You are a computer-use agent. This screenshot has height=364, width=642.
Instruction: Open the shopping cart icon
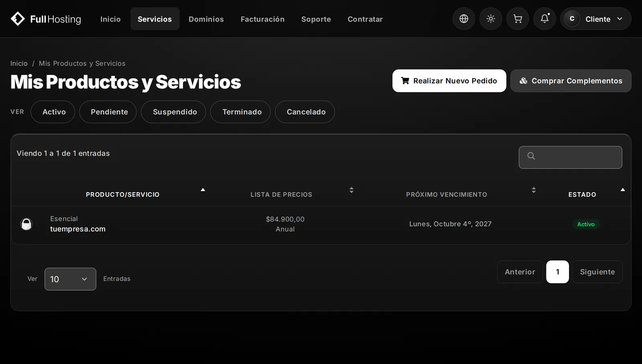pyautogui.click(x=518, y=19)
